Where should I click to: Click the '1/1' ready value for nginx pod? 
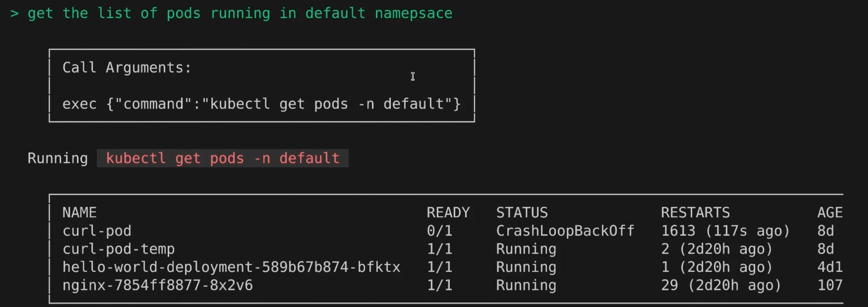tap(440, 286)
